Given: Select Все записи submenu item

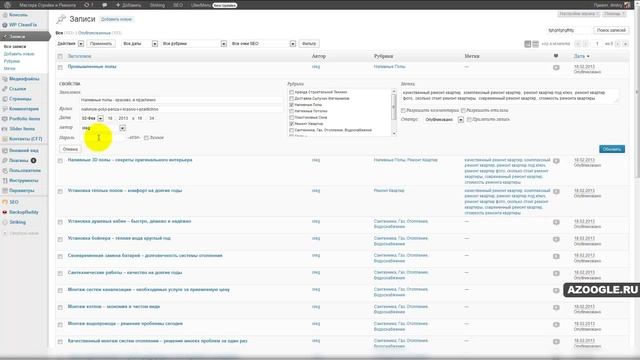Looking at the screenshot, I should pos(15,47).
